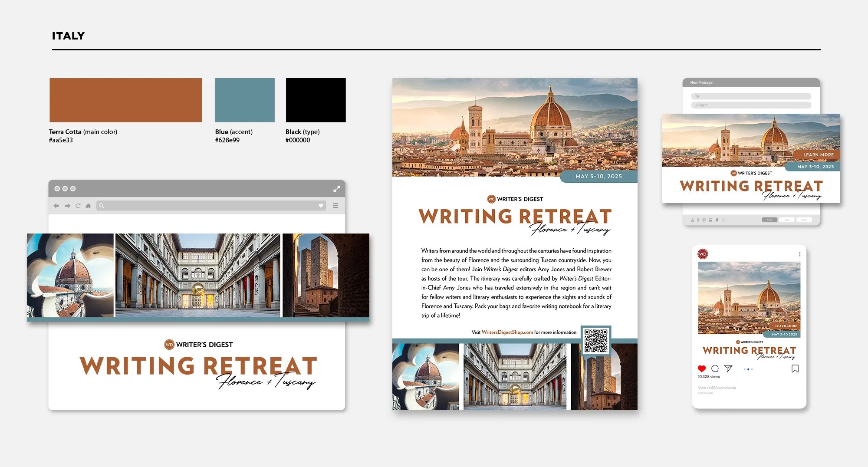Click the stone towers photo in browser banner
Image resolution: width=868 pixels, height=467 pixels.
pyautogui.click(x=326, y=276)
